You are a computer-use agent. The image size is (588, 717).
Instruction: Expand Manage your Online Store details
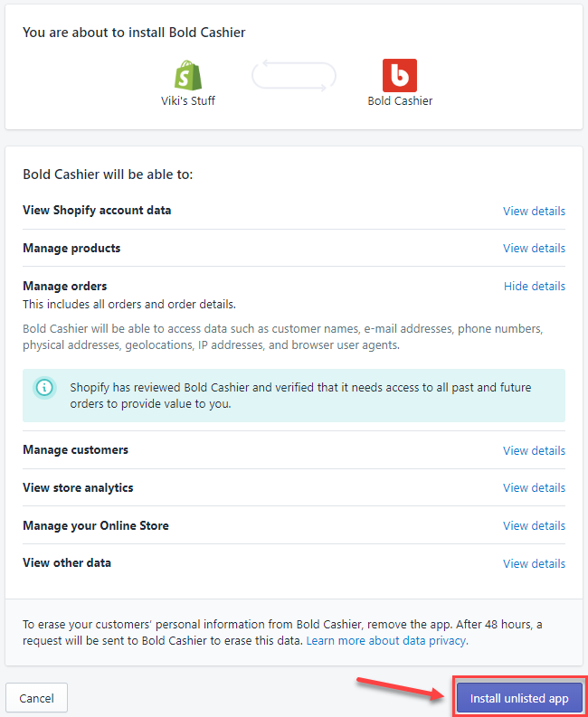coord(534,525)
